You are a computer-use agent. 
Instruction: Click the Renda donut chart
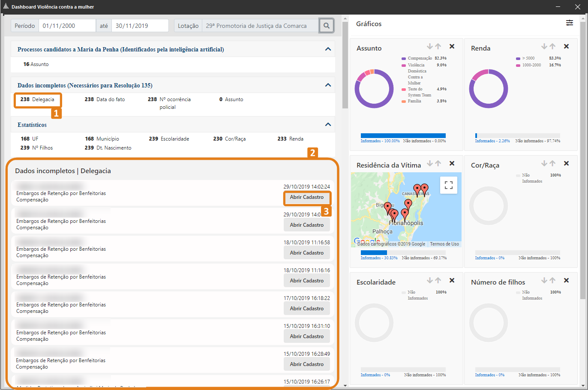pos(489,89)
